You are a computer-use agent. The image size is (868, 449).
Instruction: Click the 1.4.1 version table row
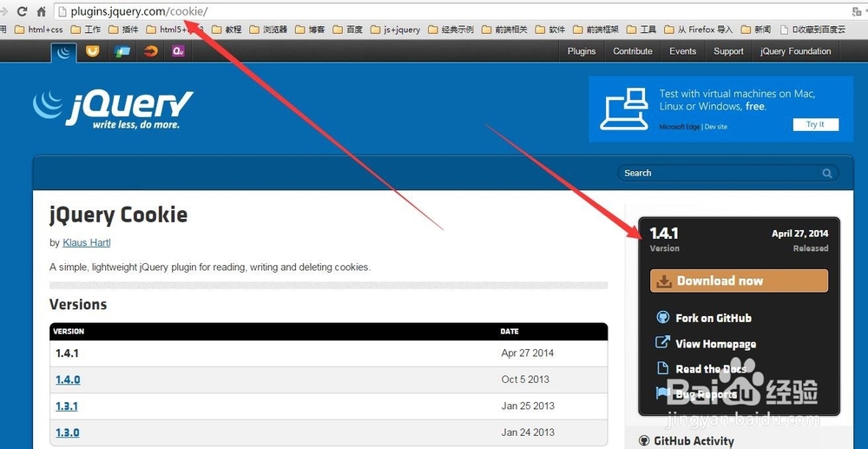pos(328,353)
